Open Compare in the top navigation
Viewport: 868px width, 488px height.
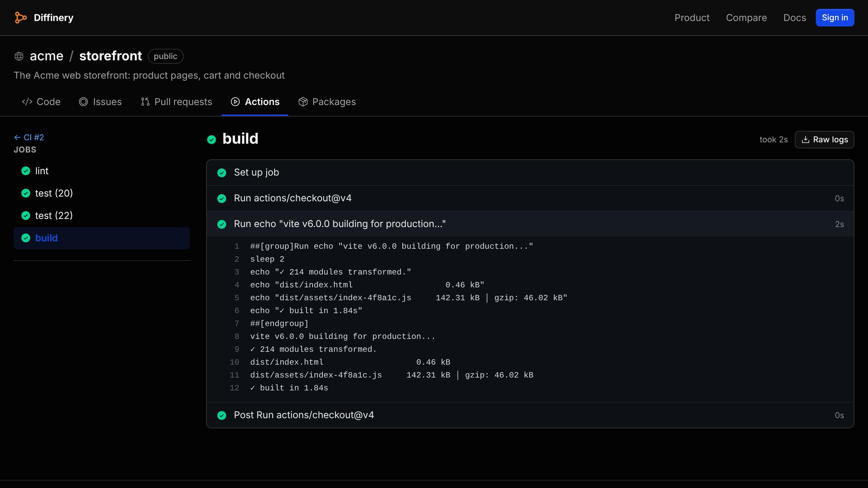(746, 18)
